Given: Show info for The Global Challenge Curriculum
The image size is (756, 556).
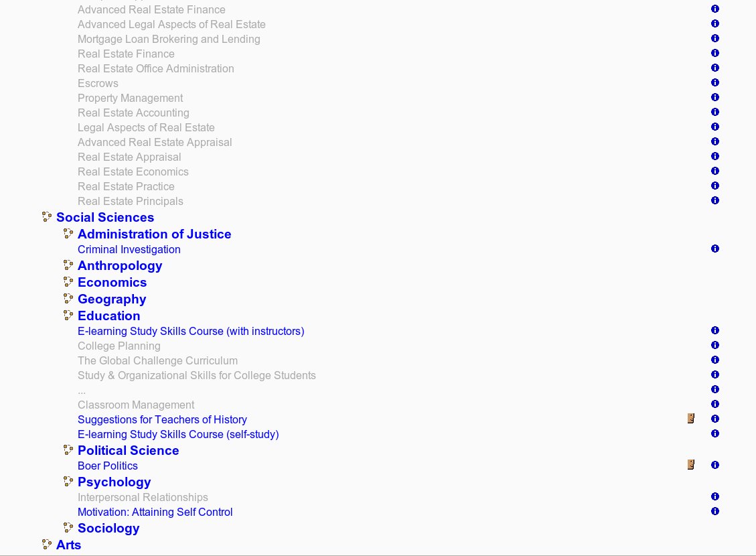Looking at the screenshot, I should 715,360.
